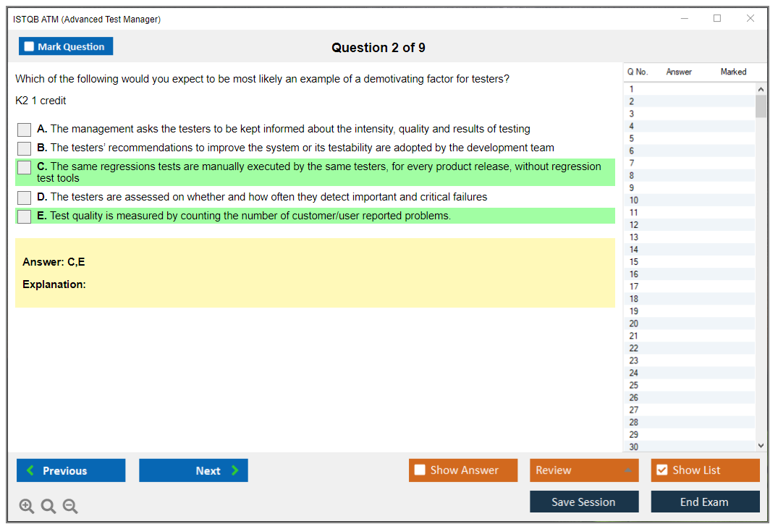Go to the Next question
The width and height of the screenshot is (778, 532).
point(193,470)
